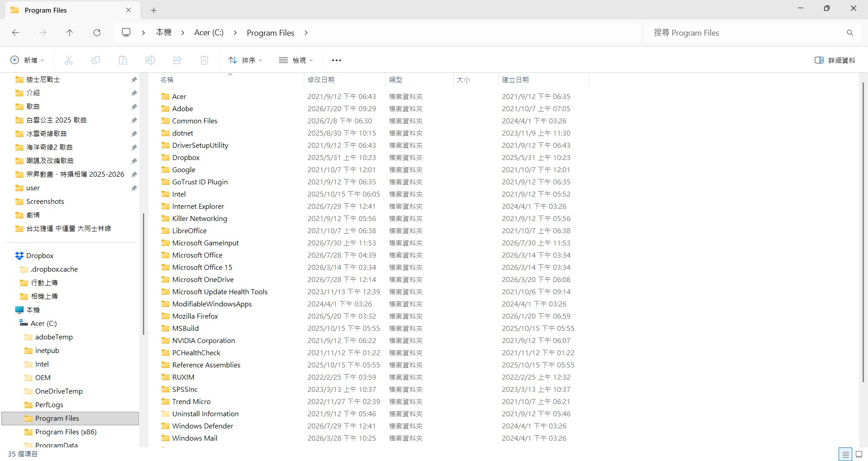This screenshot has height=461, width=868.
Task: Select the Common Files folder
Action: pos(194,121)
